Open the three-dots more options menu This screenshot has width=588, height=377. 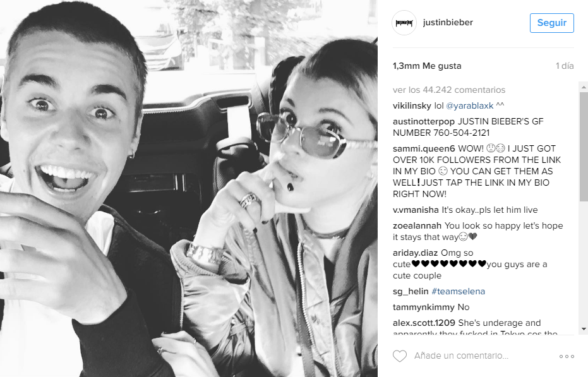567,356
